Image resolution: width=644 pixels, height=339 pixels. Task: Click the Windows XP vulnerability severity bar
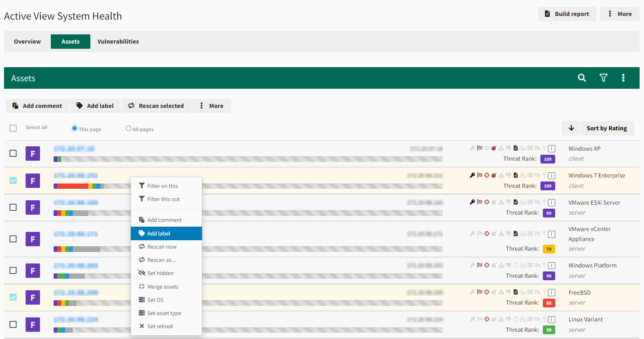click(x=248, y=159)
